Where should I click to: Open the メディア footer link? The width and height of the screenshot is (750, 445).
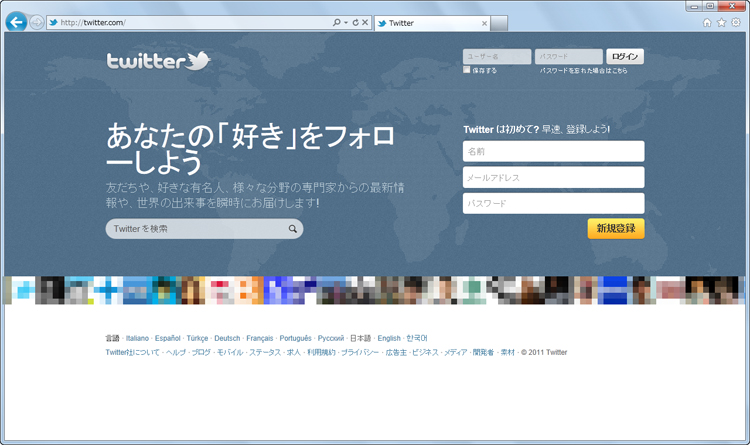click(x=455, y=352)
